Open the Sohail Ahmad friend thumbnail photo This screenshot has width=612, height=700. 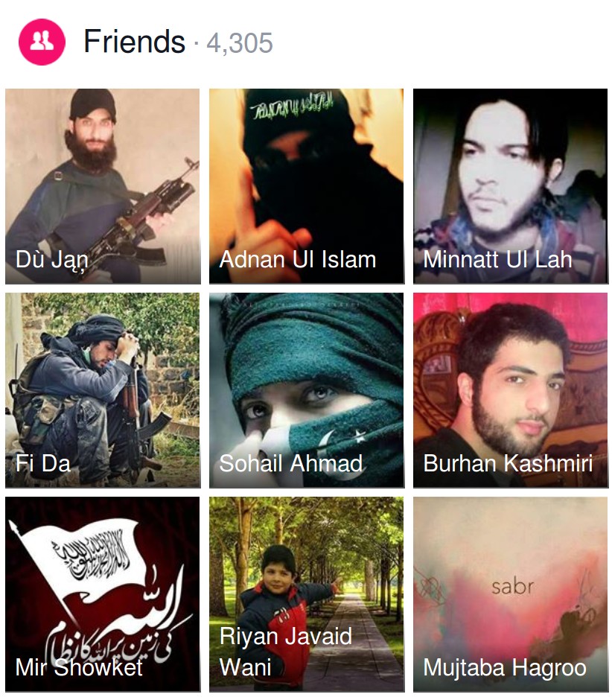pyautogui.click(x=307, y=390)
